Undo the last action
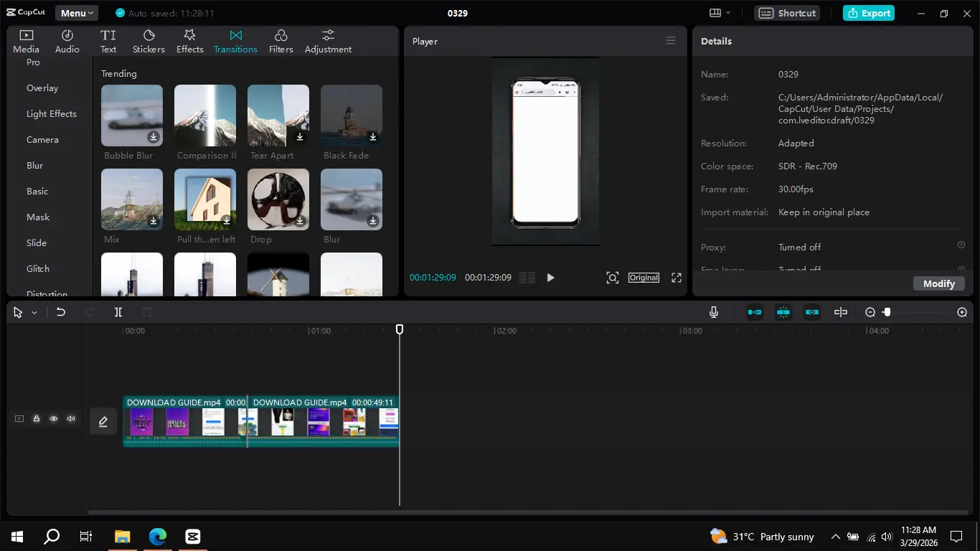This screenshot has width=980, height=551. (61, 312)
